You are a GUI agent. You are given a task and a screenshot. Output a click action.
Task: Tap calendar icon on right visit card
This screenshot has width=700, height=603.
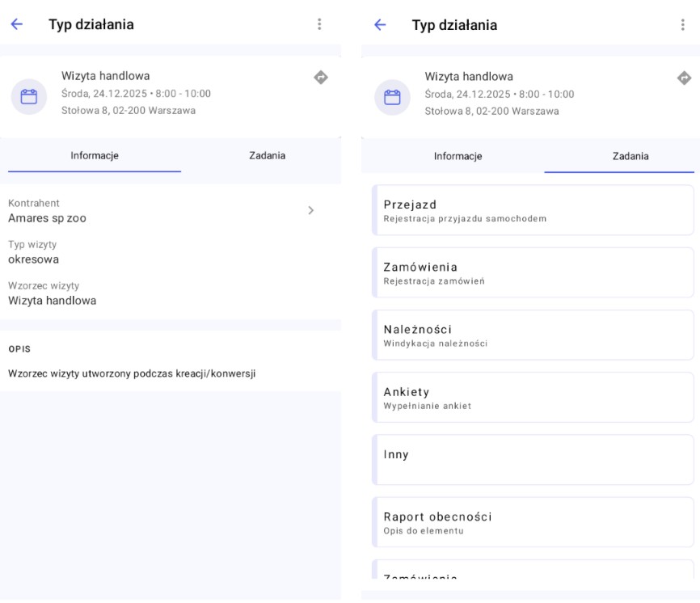[x=392, y=96]
